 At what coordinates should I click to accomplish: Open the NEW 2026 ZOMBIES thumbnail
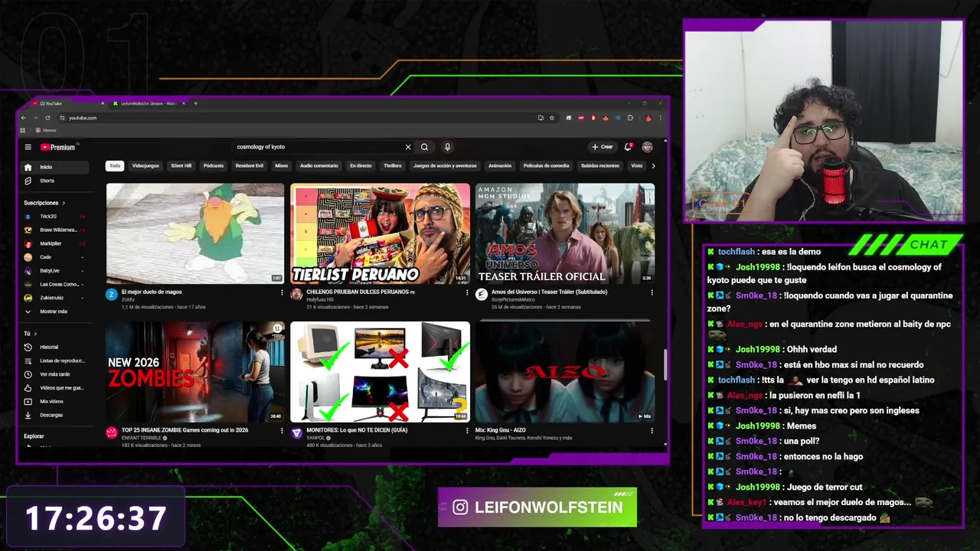(x=195, y=372)
